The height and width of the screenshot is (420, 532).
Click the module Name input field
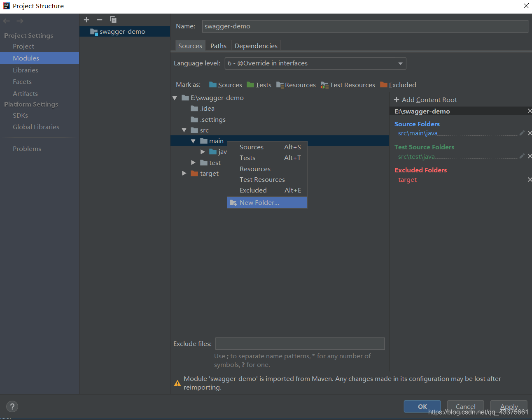tap(365, 26)
